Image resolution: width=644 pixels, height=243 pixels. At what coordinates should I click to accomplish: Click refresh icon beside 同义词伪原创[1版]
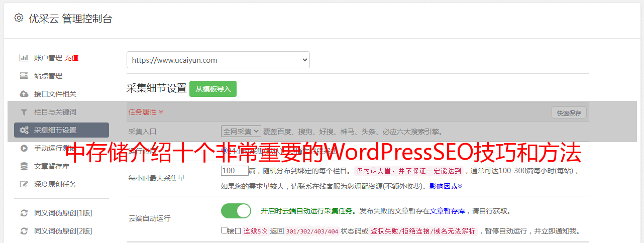[24, 213]
